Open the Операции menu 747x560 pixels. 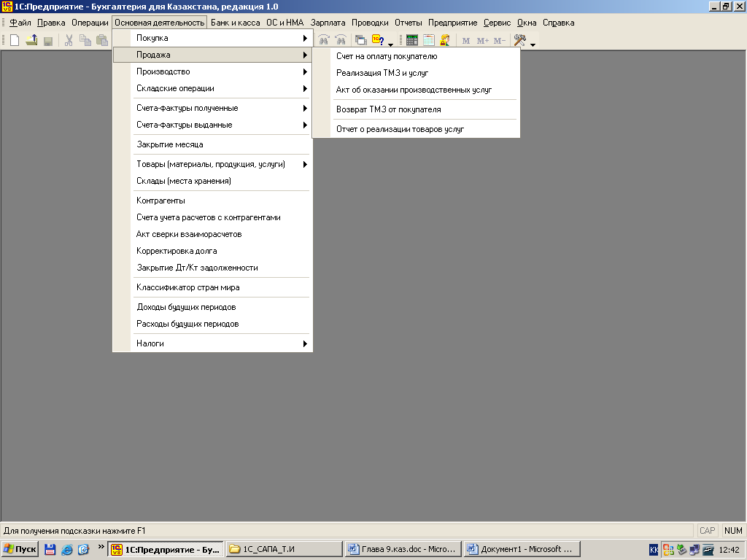pos(90,23)
